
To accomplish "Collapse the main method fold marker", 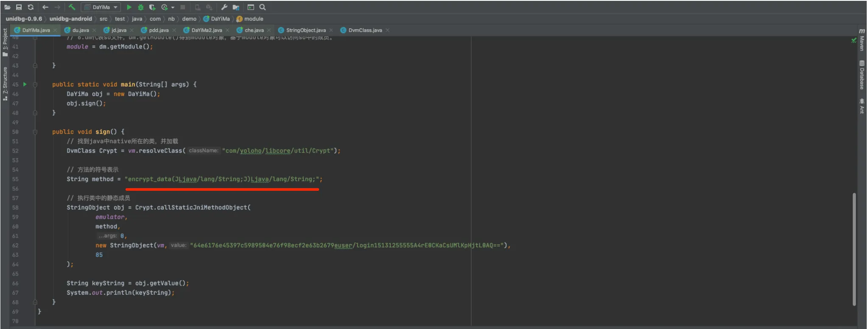I will (x=35, y=84).
